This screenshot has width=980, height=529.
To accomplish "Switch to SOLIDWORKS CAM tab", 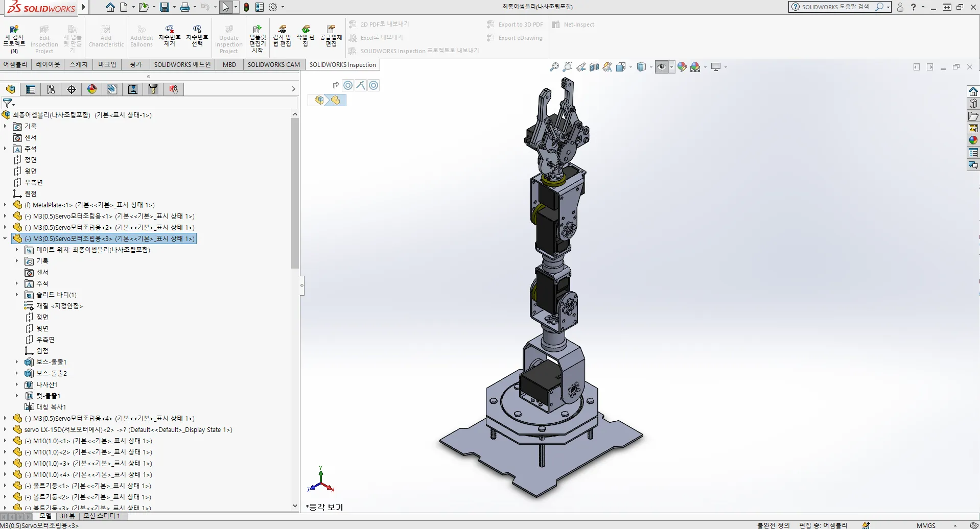I will pyautogui.click(x=274, y=65).
